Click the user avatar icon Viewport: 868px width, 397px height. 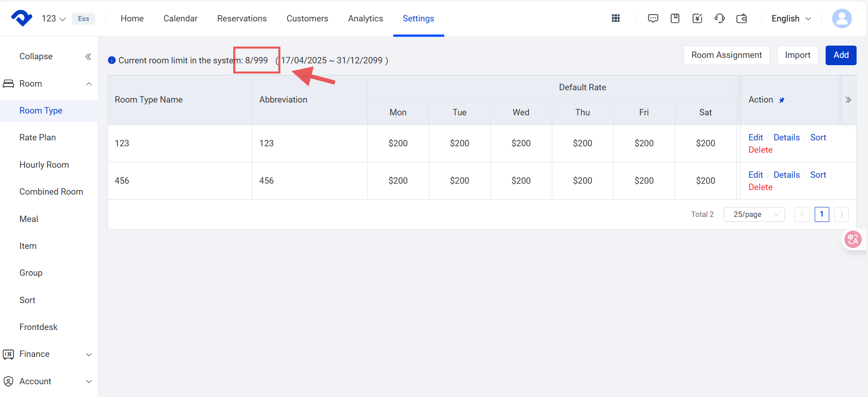pyautogui.click(x=842, y=19)
